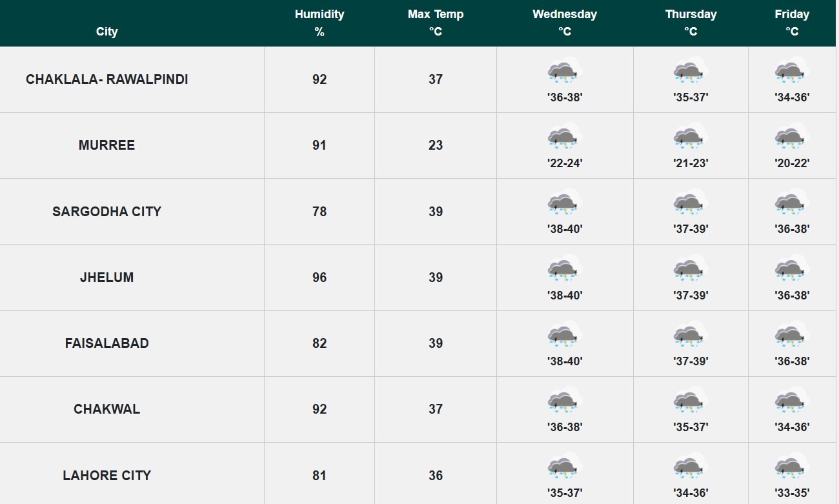Viewport: 839px width, 504px height.
Task: Click Lahore City's Wednesday weather icon
Action: point(565,467)
